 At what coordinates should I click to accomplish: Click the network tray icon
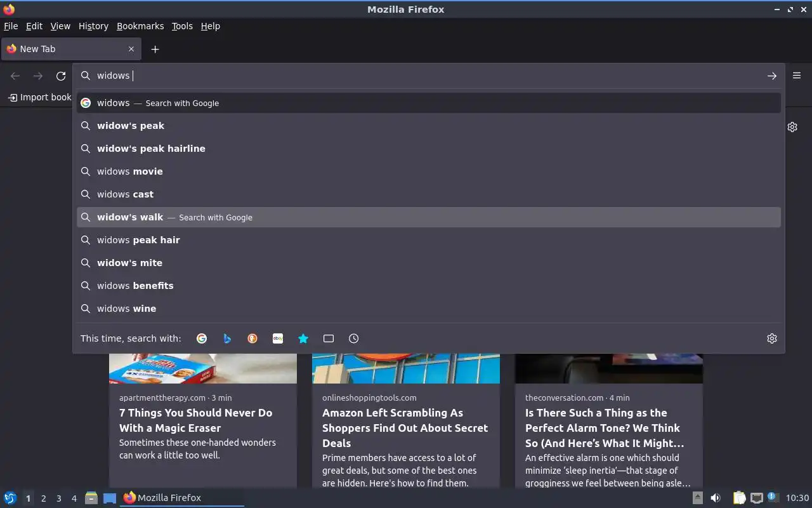click(x=756, y=498)
